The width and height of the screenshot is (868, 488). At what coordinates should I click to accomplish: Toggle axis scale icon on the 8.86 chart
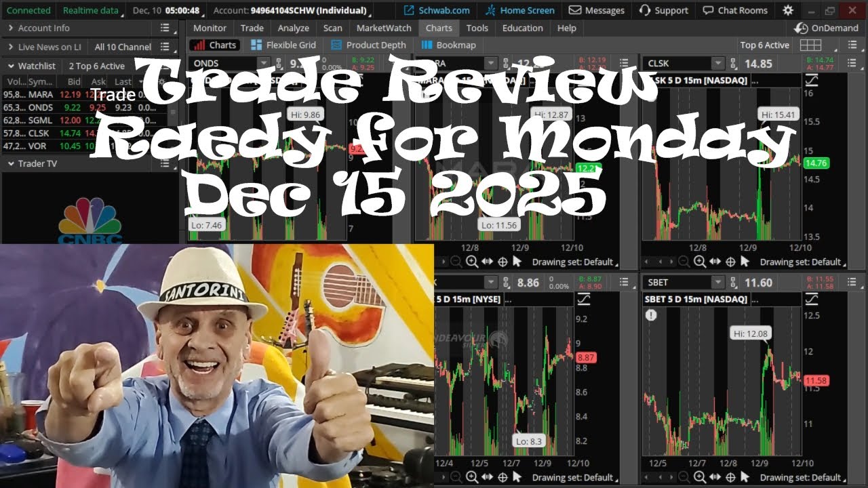(x=583, y=299)
